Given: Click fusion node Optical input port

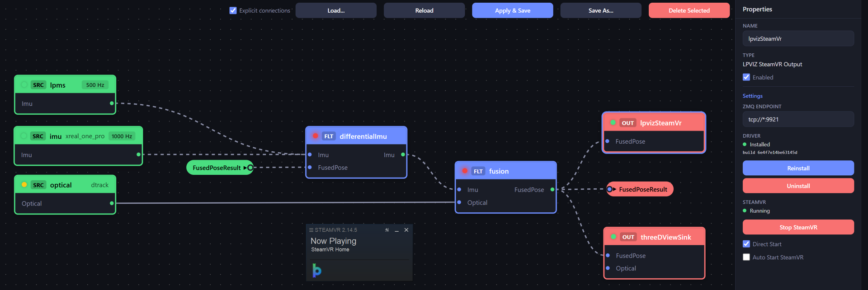Looking at the screenshot, I should tap(459, 202).
